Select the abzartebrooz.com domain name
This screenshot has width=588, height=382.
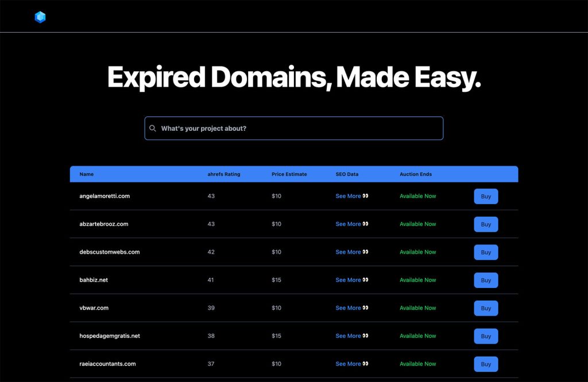click(104, 224)
